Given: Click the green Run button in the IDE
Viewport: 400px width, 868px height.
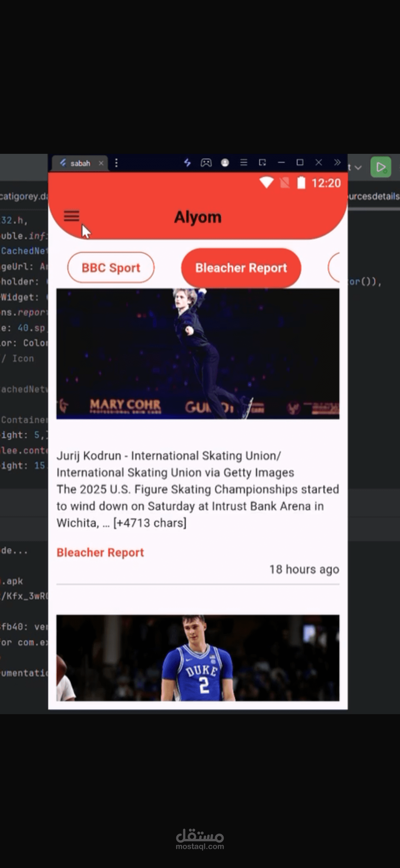Looking at the screenshot, I should [x=381, y=167].
